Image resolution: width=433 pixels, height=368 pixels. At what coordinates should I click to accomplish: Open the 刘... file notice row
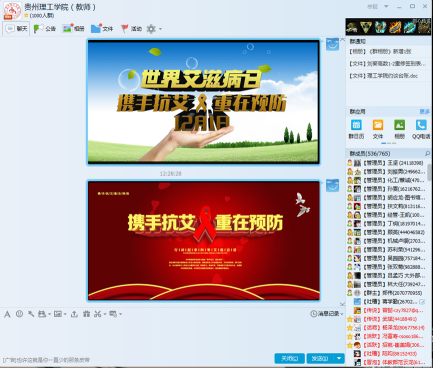click(388, 63)
